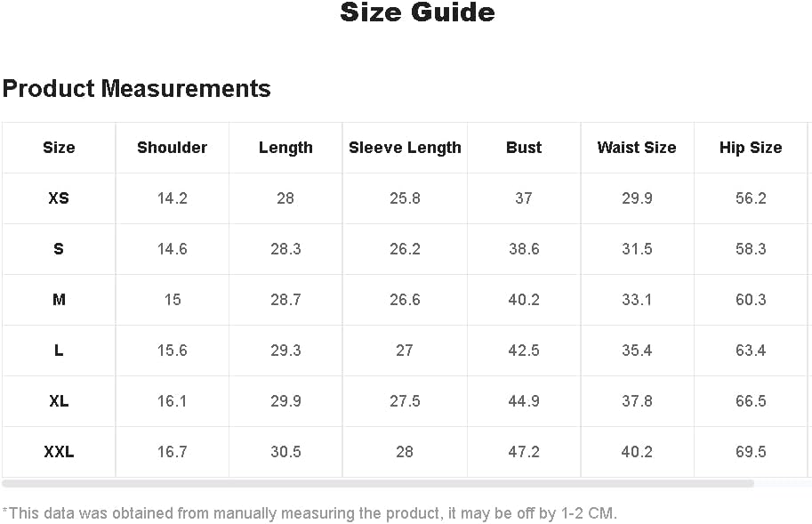This screenshot has height=524, width=812.
Task: Select the XL size row label
Action: (59, 401)
